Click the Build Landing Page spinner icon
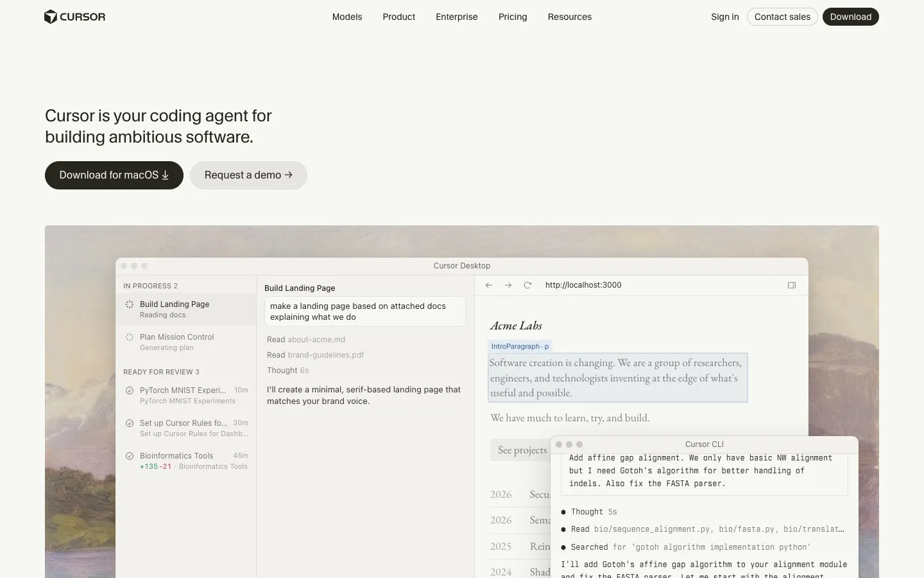The image size is (924, 578). 130,304
